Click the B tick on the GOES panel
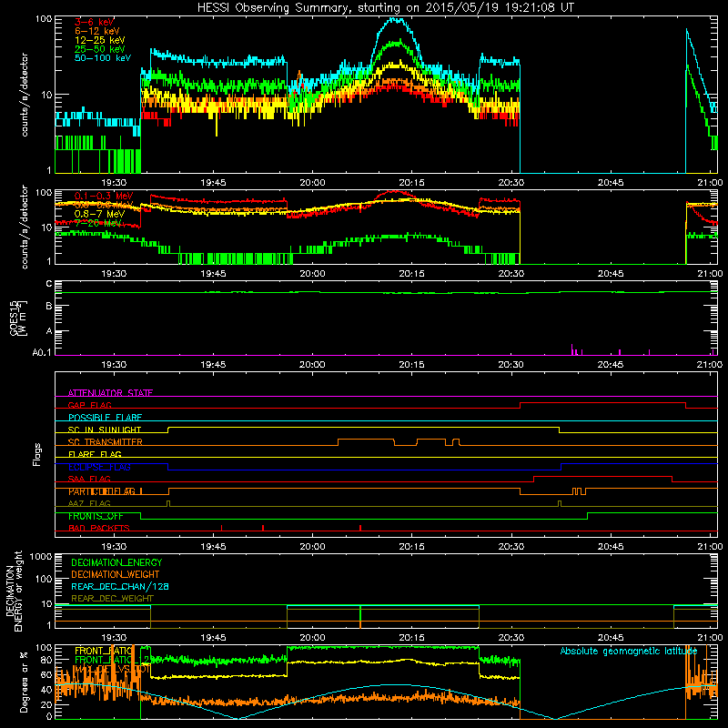Viewport: 728px width, 728px height. (x=49, y=306)
